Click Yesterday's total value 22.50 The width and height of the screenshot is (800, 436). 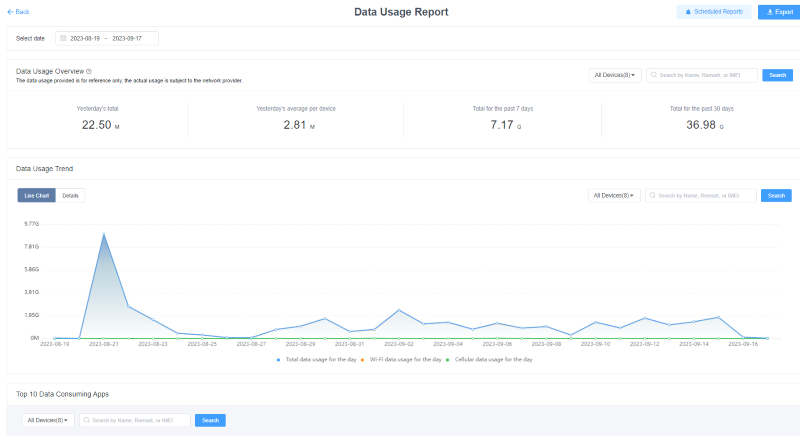(x=96, y=125)
